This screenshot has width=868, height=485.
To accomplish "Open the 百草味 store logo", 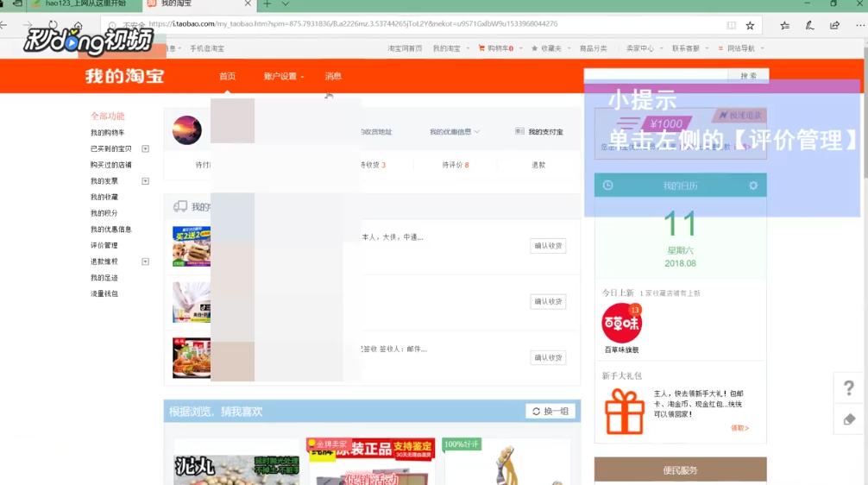I will [x=621, y=324].
